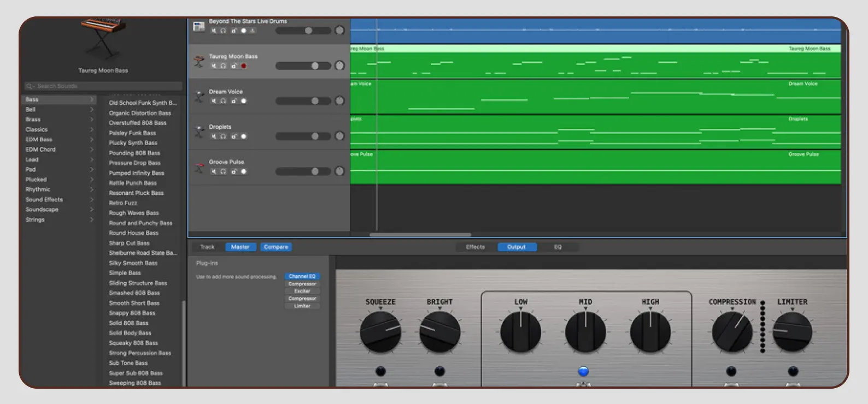
Task: Switch to the Track tab
Action: (207, 247)
